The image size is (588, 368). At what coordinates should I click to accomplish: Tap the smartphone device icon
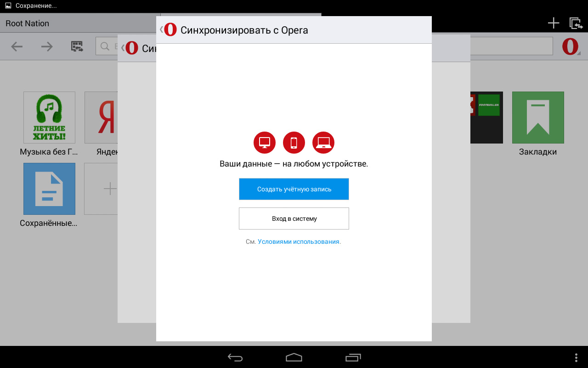coord(294,143)
